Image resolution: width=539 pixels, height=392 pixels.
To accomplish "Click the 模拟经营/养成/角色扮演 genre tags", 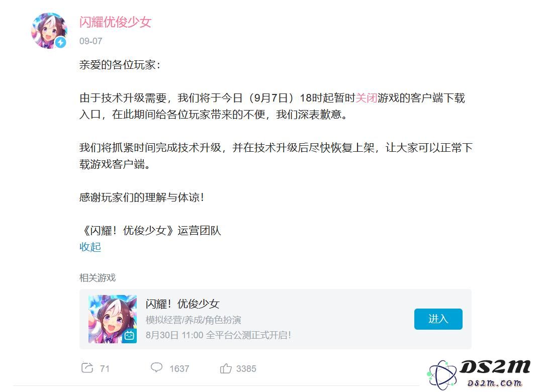I will click(x=193, y=320).
